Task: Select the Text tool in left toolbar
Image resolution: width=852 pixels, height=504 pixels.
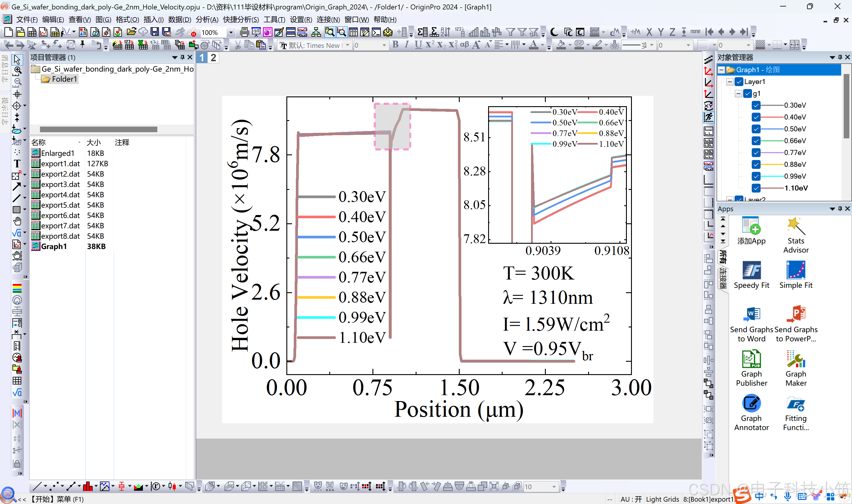Action: point(17,164)
